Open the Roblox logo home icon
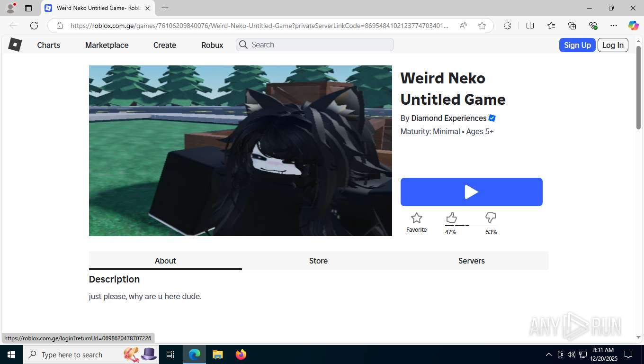The height and width of the screenshot is (364, 644). pos(15,45)
